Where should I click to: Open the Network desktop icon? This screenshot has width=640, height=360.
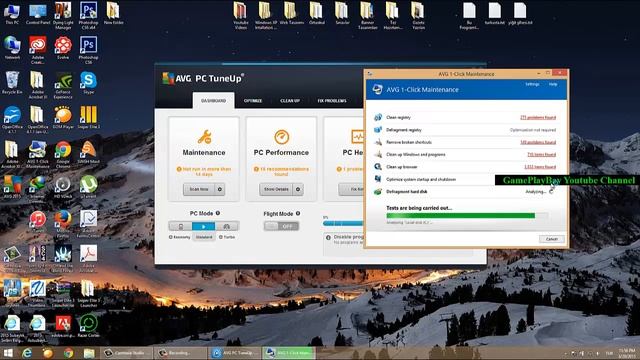pos(12,48)
